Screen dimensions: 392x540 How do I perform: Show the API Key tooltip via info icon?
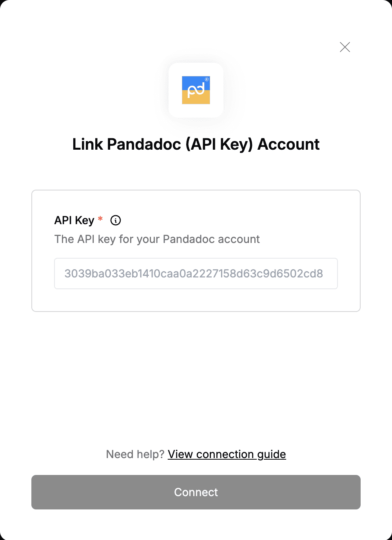116,220
